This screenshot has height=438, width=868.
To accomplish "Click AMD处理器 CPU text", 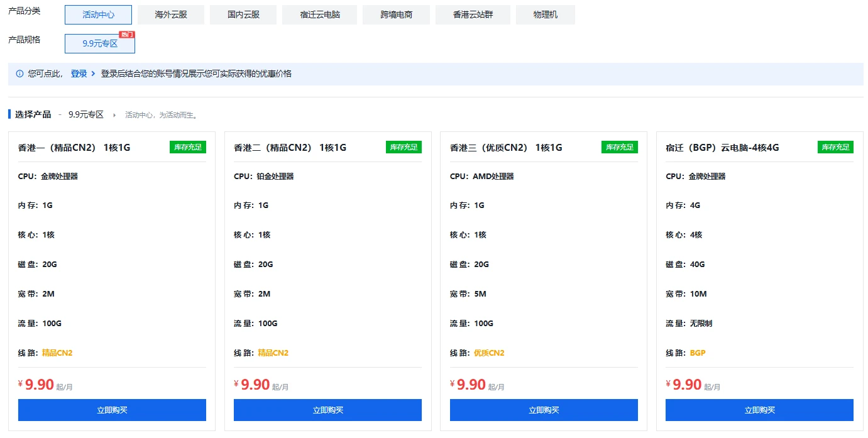I will coord(493,177).
